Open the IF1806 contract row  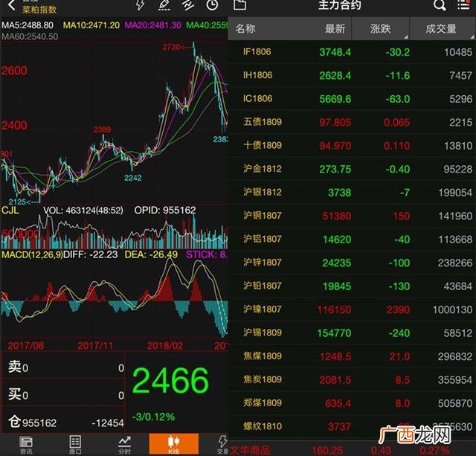click(x=352, y=52)
